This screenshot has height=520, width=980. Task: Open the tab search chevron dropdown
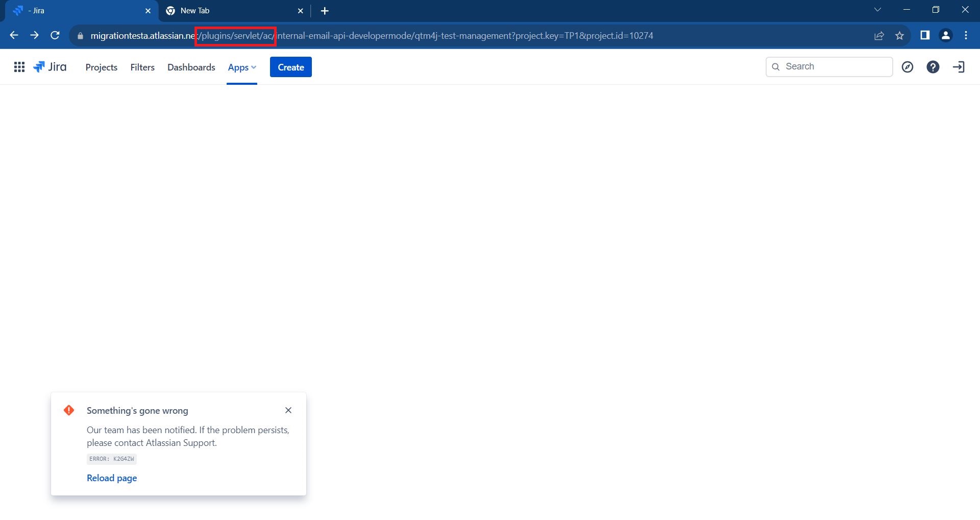point(877,10)
